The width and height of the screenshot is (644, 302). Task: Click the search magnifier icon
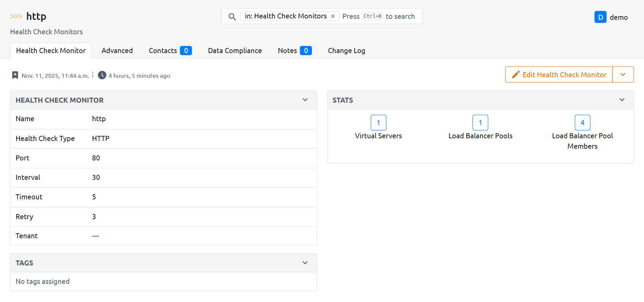[232, 16]
